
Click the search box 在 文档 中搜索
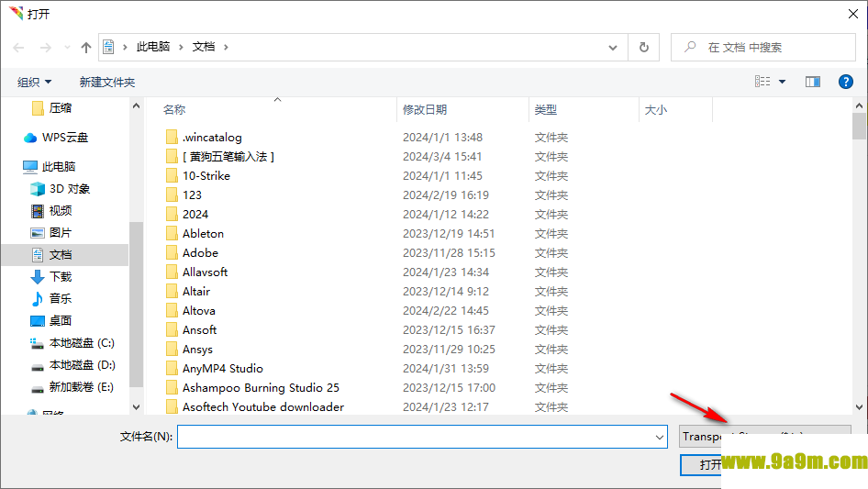click(x=763, y=48)
